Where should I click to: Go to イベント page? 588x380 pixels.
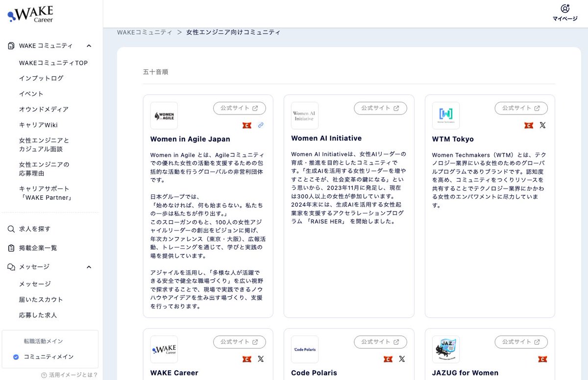tap(31, 94)
